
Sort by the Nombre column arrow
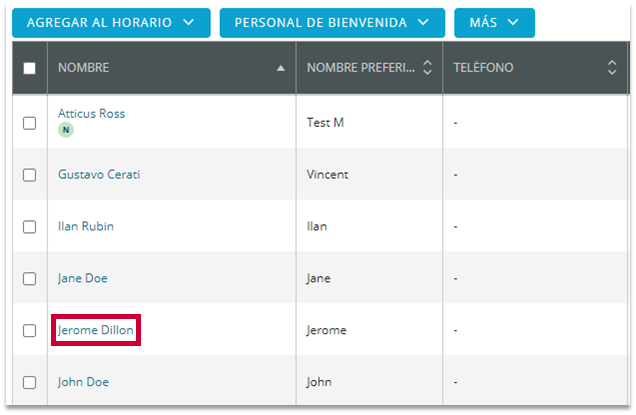coord(280,68)
